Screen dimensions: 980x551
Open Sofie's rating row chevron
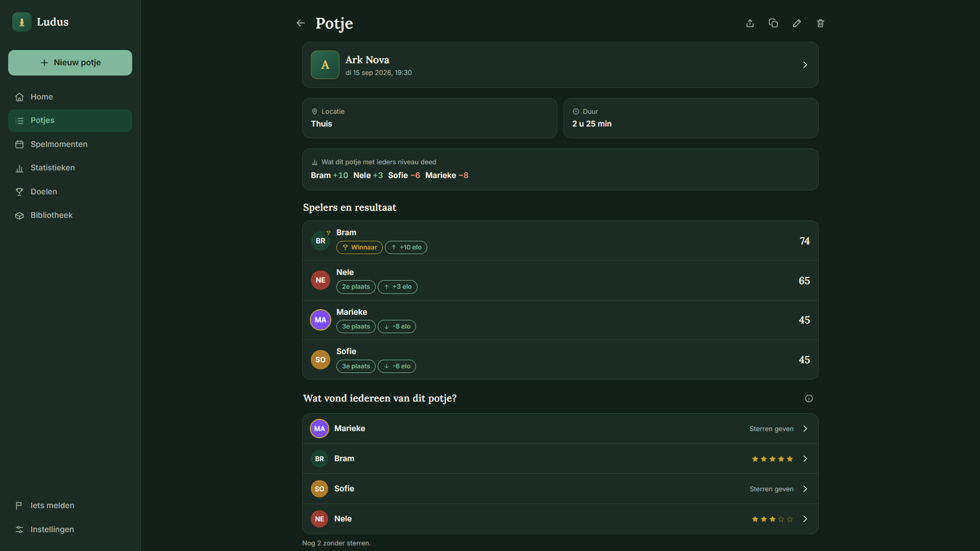pos(805,489)
